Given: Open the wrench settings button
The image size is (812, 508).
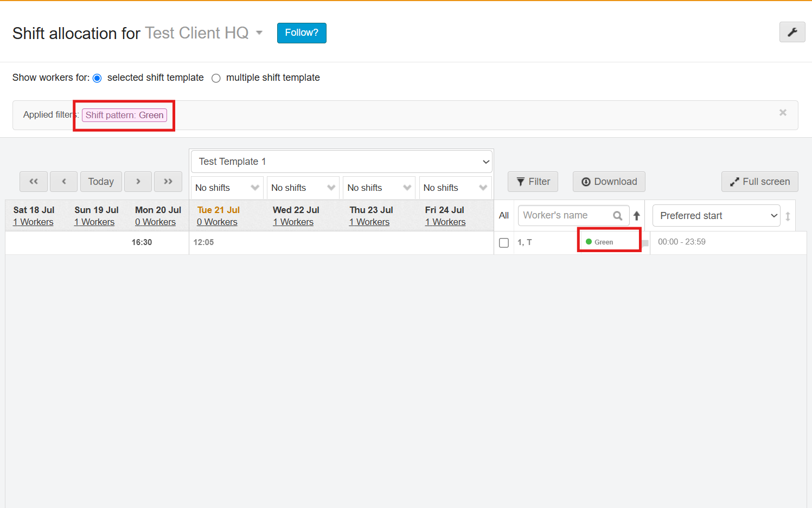Looking at the screenshot, I should pyautogui.click(x=792, y=32).
